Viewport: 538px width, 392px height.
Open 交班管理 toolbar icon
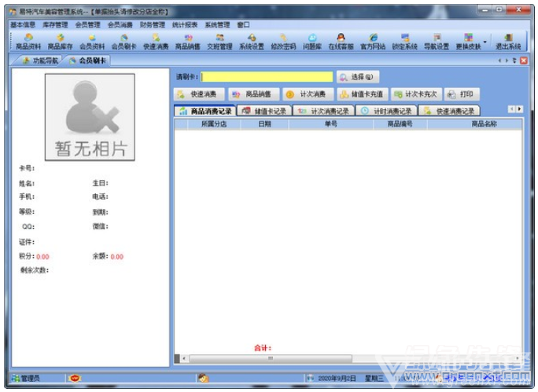tap(219, 42)
